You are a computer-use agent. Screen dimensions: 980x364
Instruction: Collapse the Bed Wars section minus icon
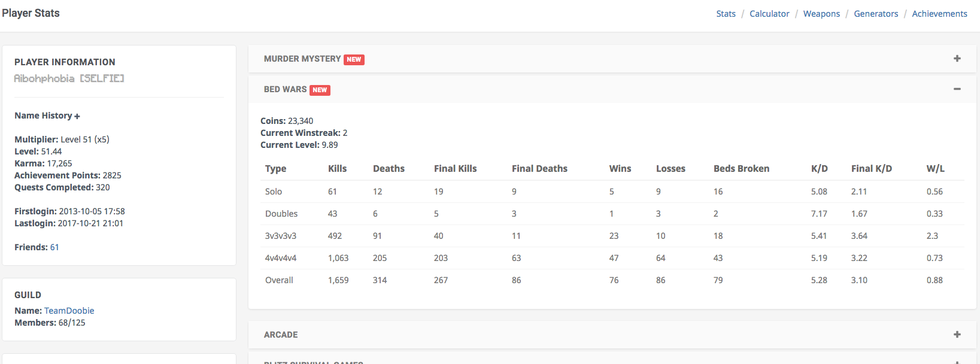957,89
